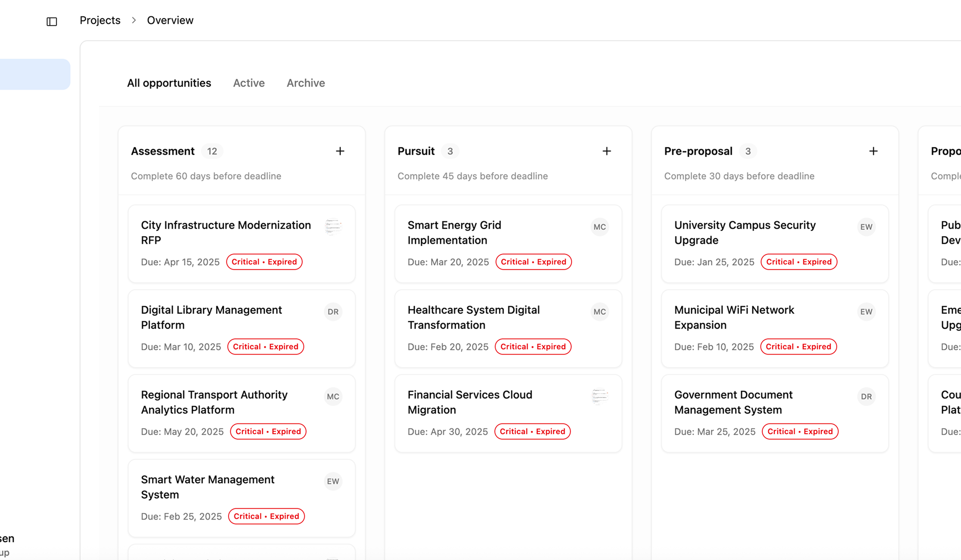Screen dimensions: 961x560
Task: Open Healthcare System Digital Transformation card
Action: point(473,317)
